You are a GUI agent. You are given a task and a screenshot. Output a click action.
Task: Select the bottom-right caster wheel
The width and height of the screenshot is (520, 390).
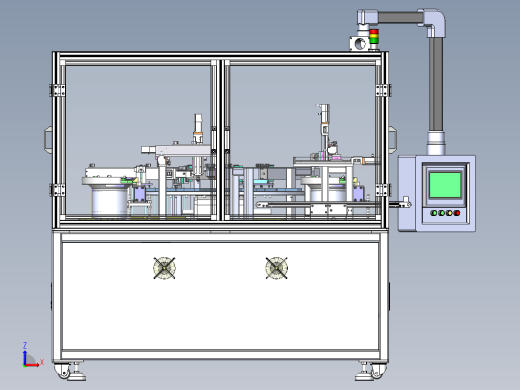(x=379, y=371)
